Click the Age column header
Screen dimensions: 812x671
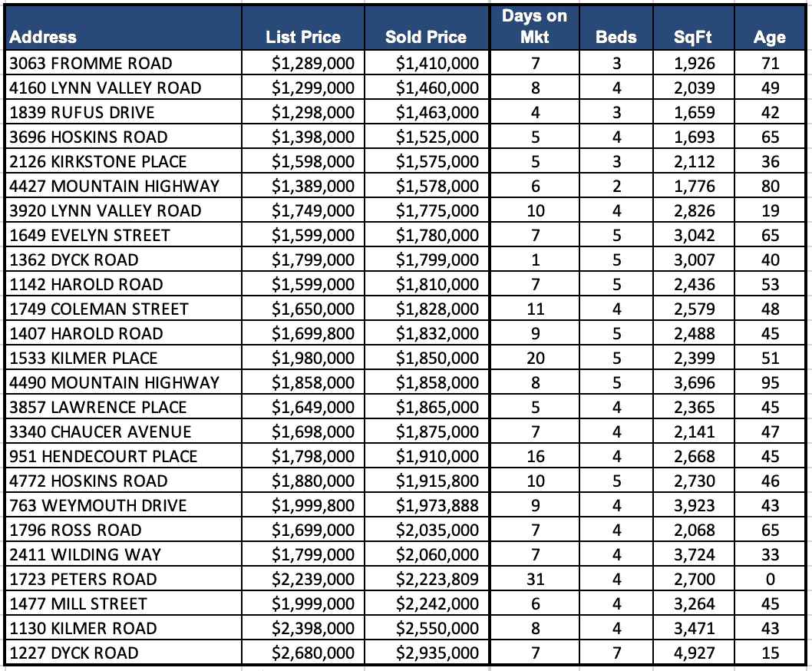pos(769,37)
